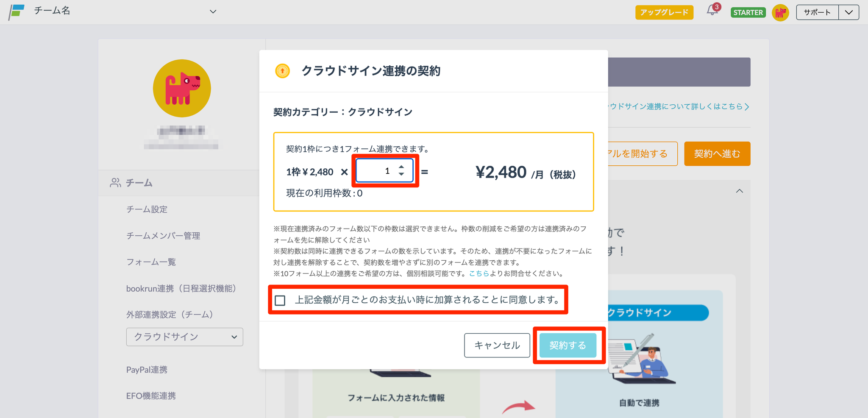Increase contract slot count with up arrow
Viewport: 868px width, 418px height.
pos(401,167)
